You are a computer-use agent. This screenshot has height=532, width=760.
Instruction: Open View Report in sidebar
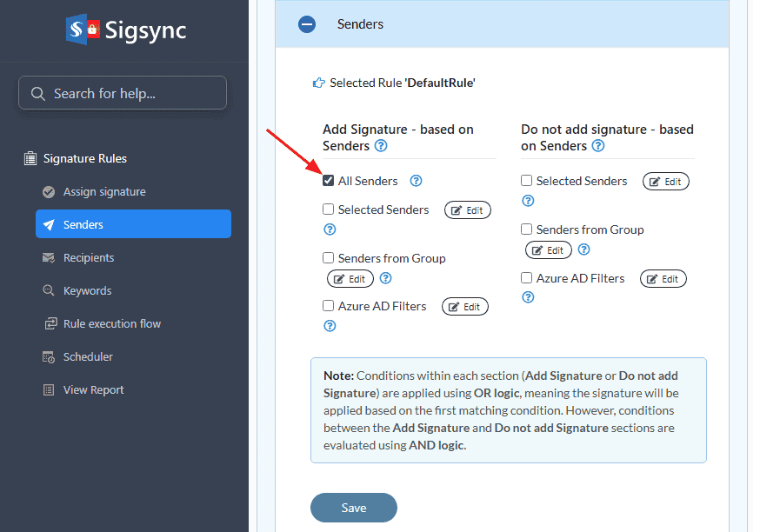(93, 390)
